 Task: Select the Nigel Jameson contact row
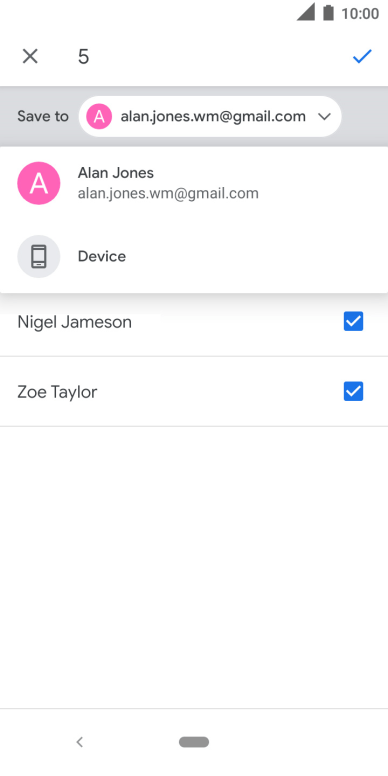tap(194, 322)
